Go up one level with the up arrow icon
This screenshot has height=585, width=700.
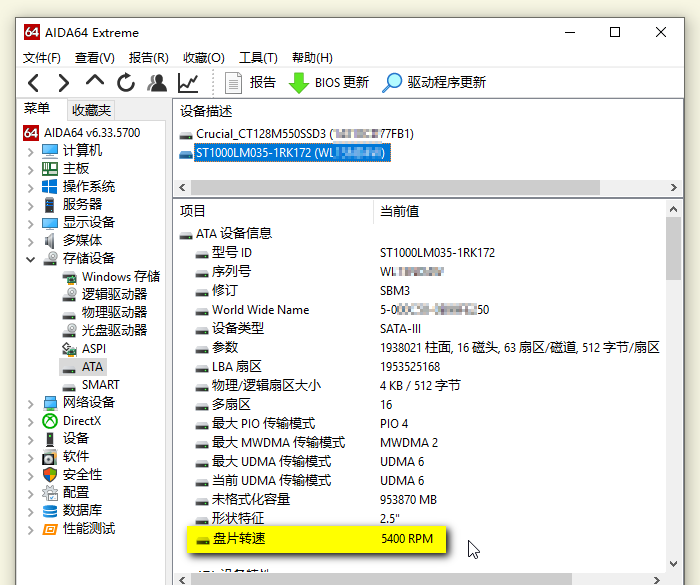tap(95, 81)
